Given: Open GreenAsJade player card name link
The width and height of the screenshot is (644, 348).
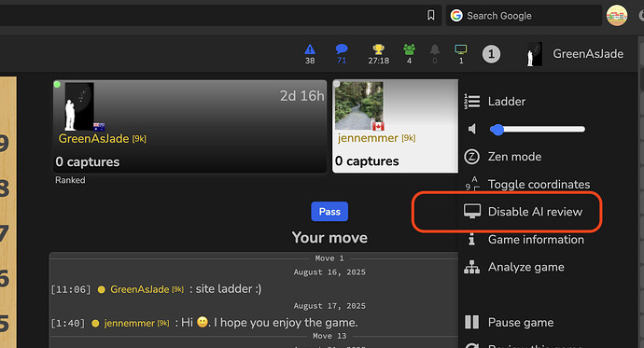Looking at the screenshot, I should tap(93, 139).
